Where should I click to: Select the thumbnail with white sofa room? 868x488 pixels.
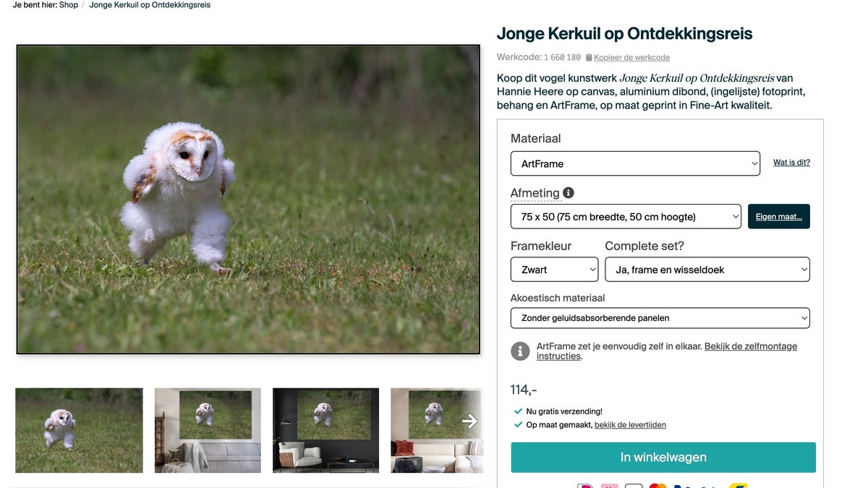coord(208,430)
